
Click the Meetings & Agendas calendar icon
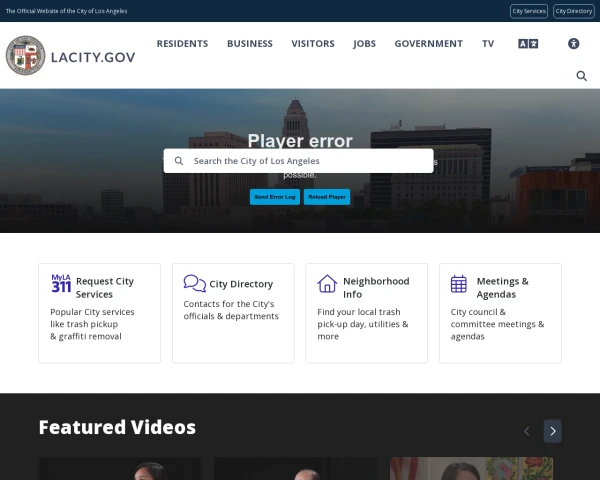click(x=459, y=284)
